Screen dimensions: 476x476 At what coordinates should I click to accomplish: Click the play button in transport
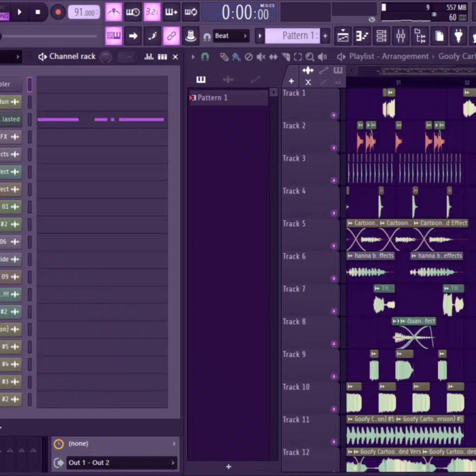(x=20, y=12)
